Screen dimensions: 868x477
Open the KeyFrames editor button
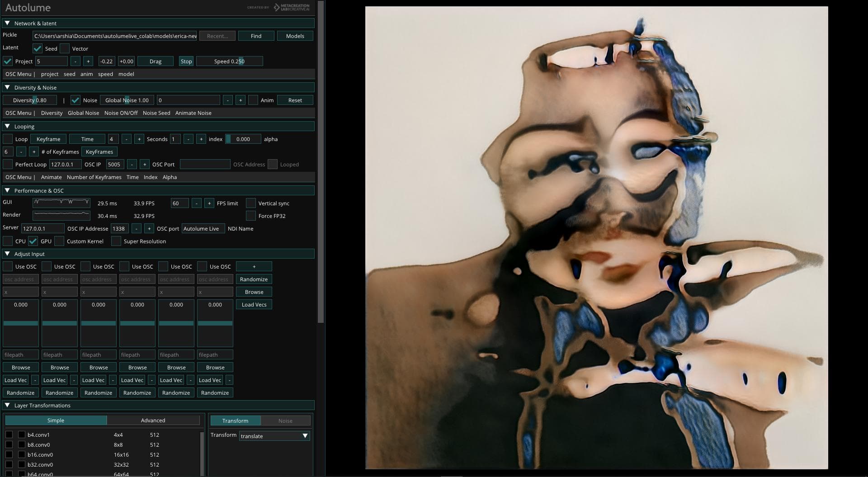click(x=99, y=151)
